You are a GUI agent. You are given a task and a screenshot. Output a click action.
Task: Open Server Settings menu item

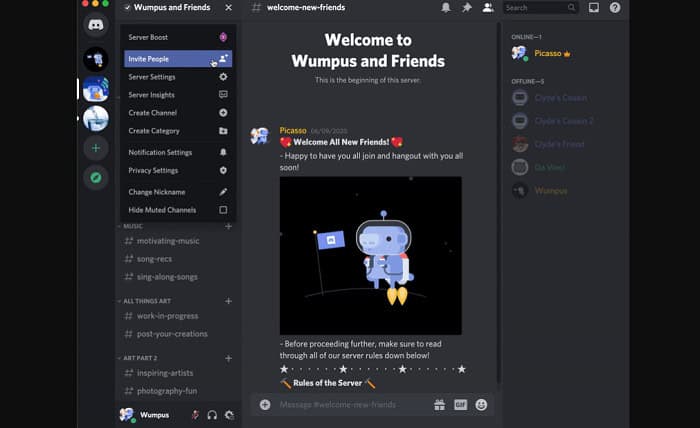(x=178, y=77)
